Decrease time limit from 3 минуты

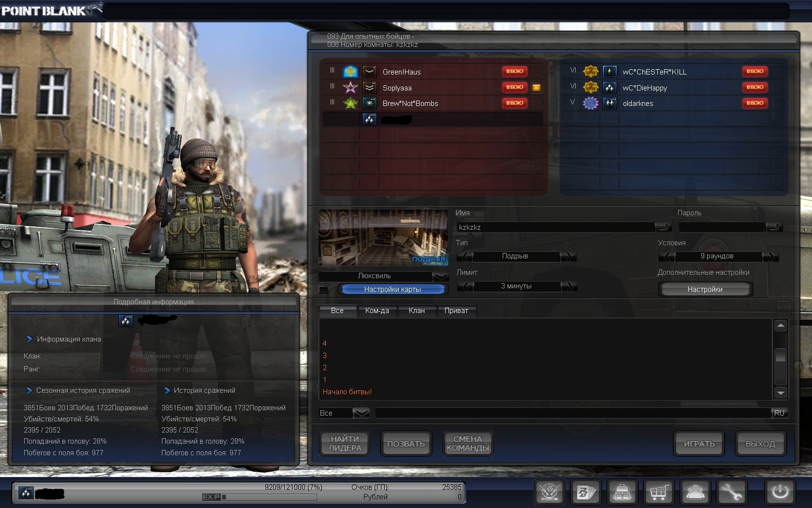465,286
